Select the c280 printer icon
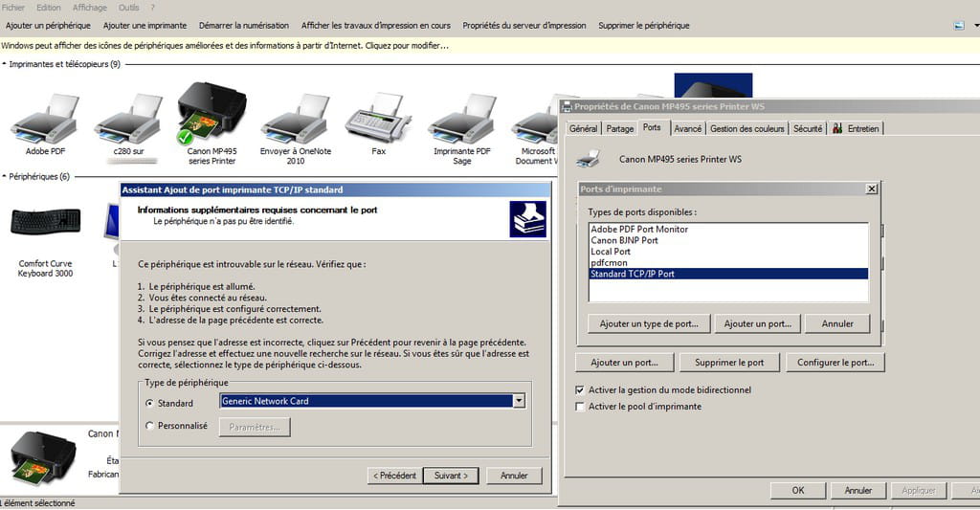 (128, 119)
